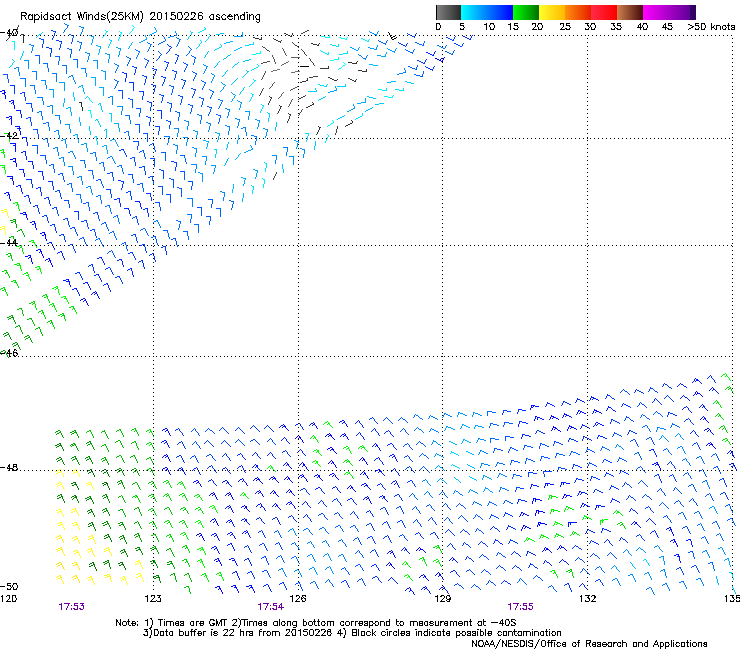Click the '-44' latitude axis label
740x650 pixels.
9,243
